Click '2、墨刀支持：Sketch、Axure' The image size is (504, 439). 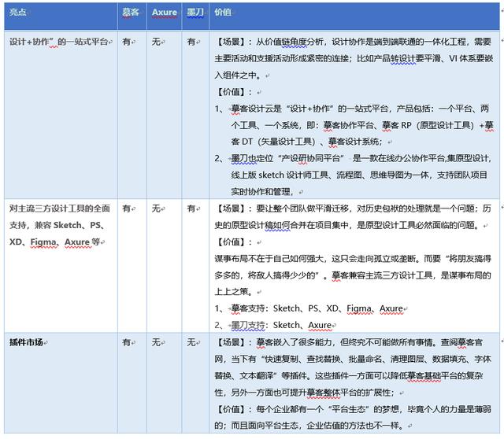click(x=273, y=325)
